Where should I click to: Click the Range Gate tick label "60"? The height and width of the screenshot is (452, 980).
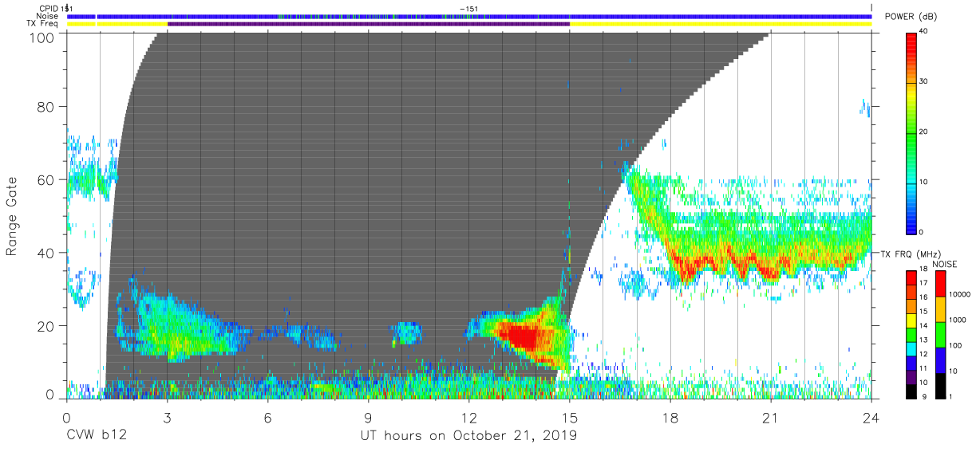click(x=46, y=179)
